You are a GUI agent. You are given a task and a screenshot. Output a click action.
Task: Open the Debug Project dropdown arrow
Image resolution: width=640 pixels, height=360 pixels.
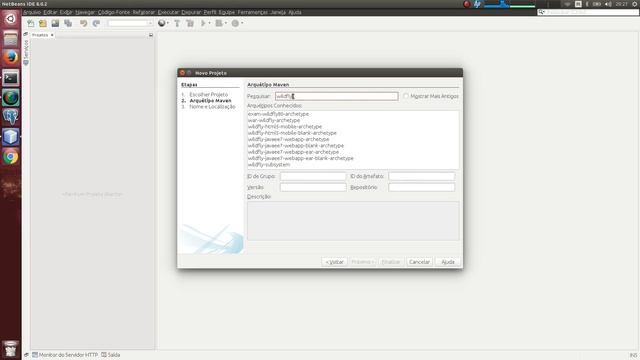click(225, 23)
